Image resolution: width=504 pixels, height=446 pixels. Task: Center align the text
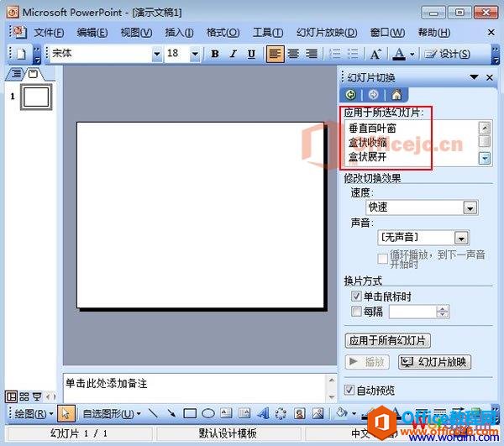(293, 54)
